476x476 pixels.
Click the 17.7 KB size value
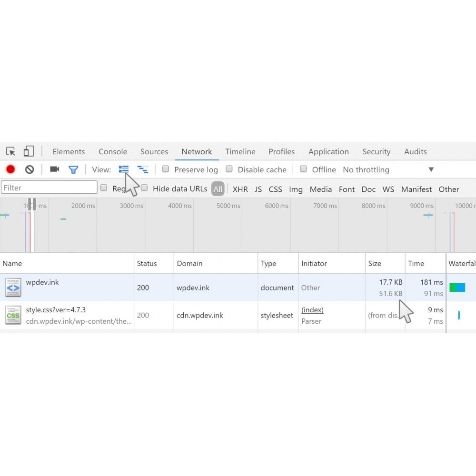point(391,282)
